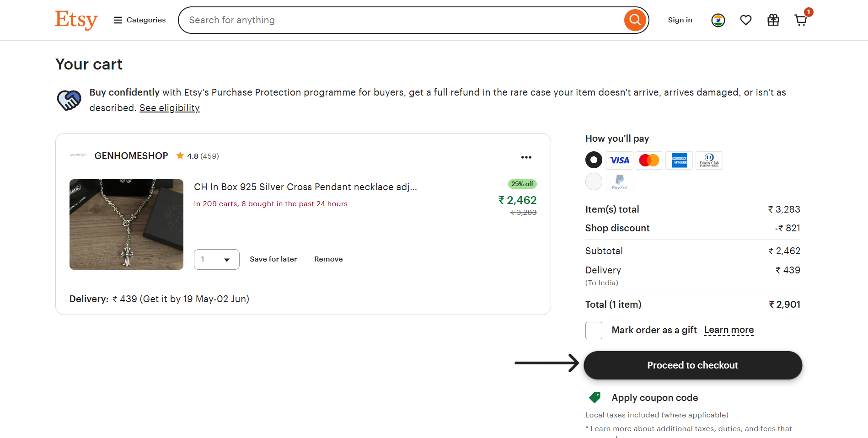
Task: Change delivery country via India link
Action: [x=606, y=283]
